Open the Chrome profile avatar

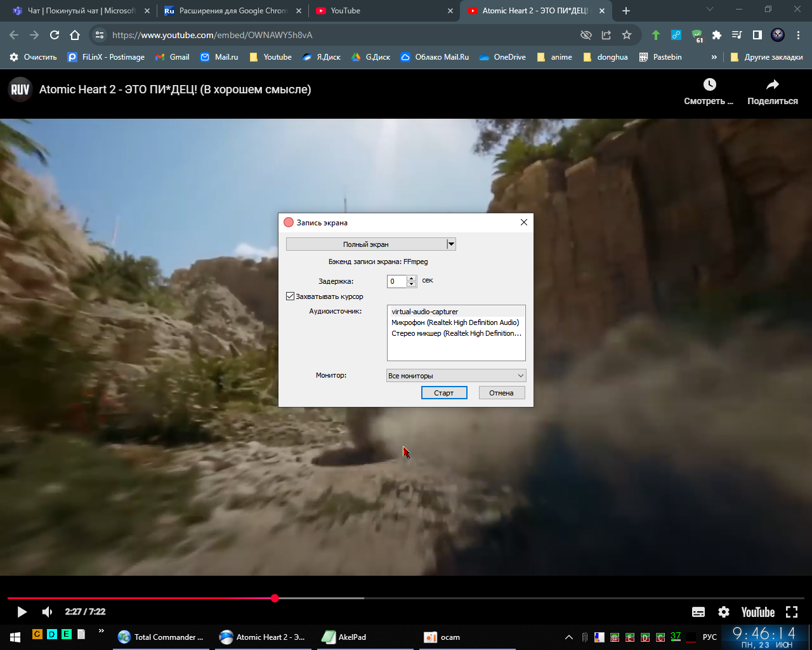[x=778, y=35]
